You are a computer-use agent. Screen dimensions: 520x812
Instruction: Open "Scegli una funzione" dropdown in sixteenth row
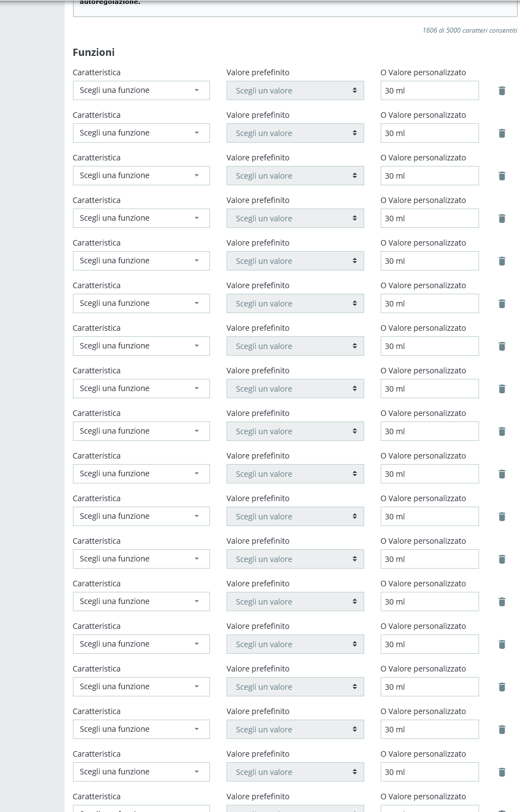[x=141, y=730]
